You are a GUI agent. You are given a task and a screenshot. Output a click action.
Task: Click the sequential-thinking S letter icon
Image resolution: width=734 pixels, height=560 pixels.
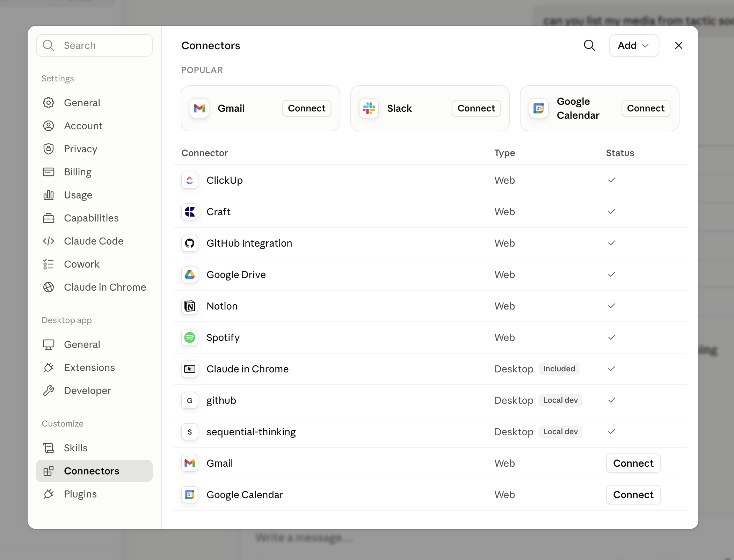click(190, 432)
